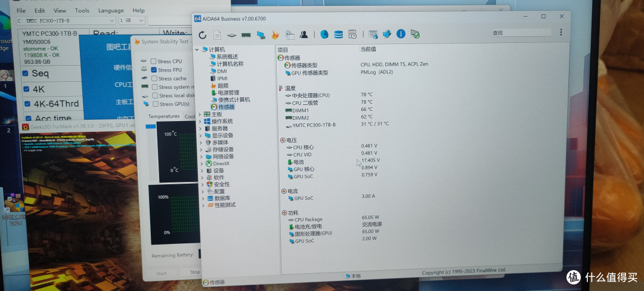
Task: Expand the 服务器 tree node
Action: pyautogui.click(x=200, y=128)
